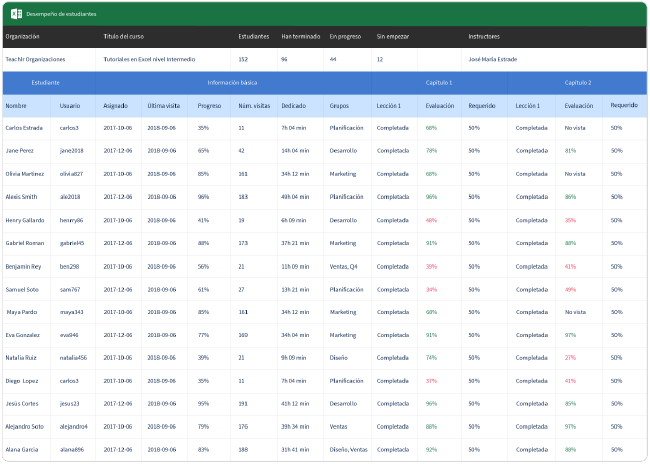Select the name 'Alexis Smith'

coord(21,197)
